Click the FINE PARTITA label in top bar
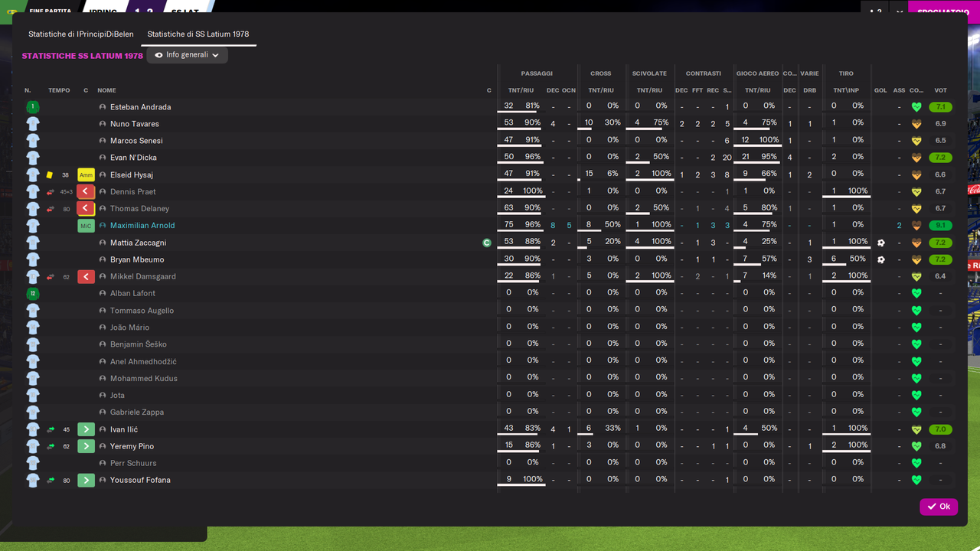This screenshot has width=980, height=551. (50, 11)
